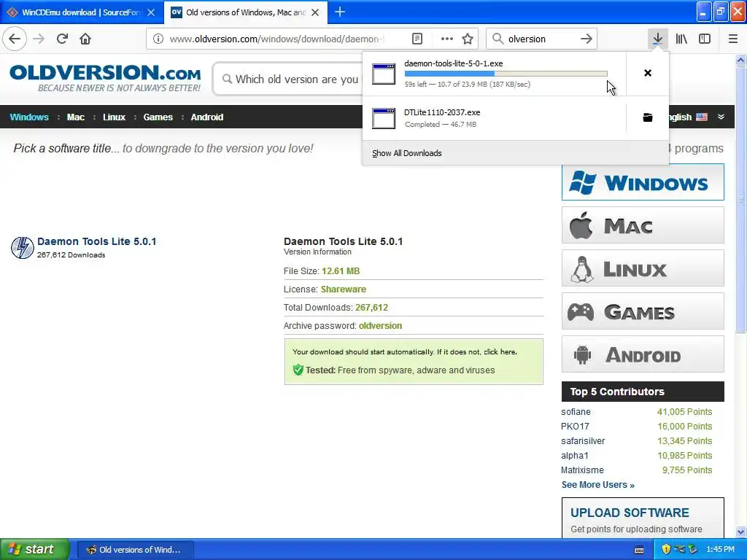This screenshot has height=560, width=747.
Task: Expand the language selector chevron
Action: [721, 117]
